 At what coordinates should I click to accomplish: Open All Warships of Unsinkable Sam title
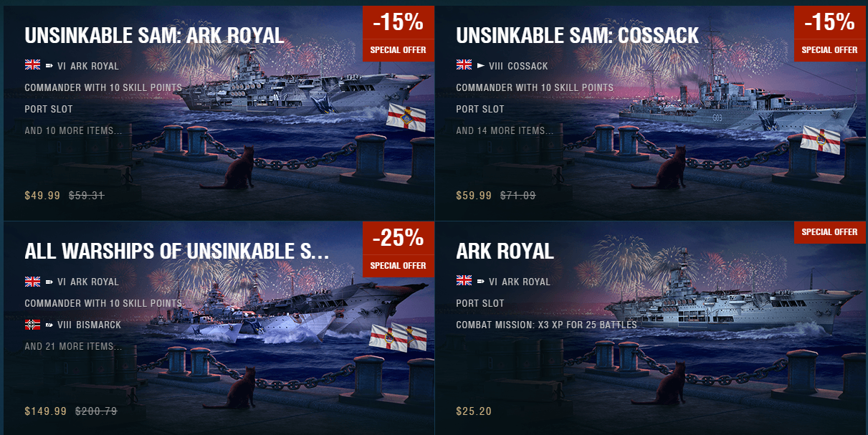click(x=177, y=251)
